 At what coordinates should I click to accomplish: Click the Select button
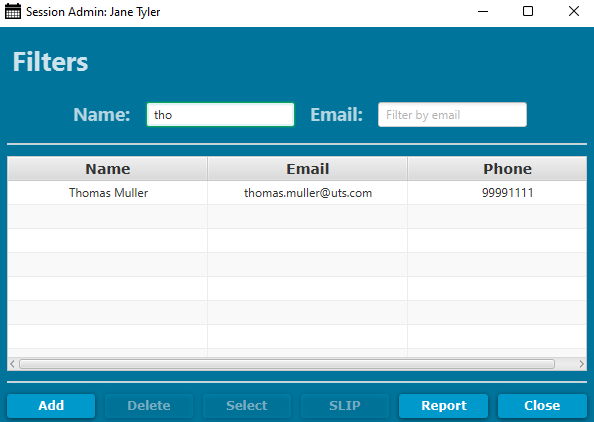(247, 406)
